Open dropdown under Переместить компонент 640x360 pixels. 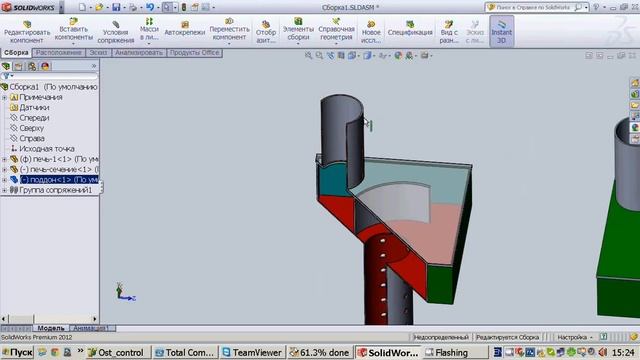pyautogui.click(x=229, y=44)
